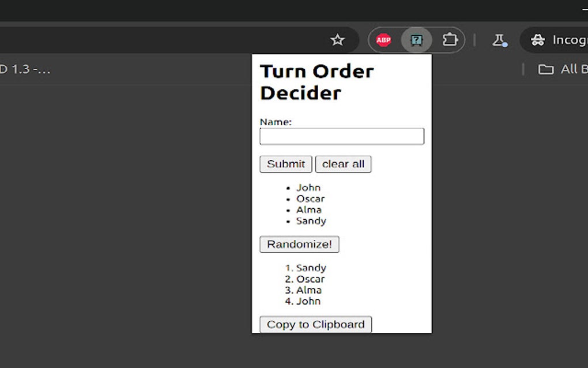The height and width of the screenshot is (368, 588).
Task: Click inside the Name input field
Action: pos(341,136)
